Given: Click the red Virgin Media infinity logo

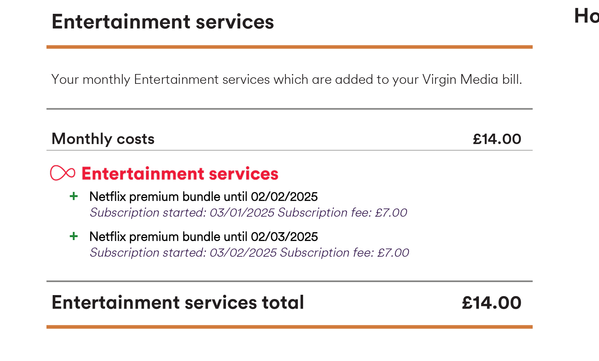Looking at the screenshot, I should point(63,173).
